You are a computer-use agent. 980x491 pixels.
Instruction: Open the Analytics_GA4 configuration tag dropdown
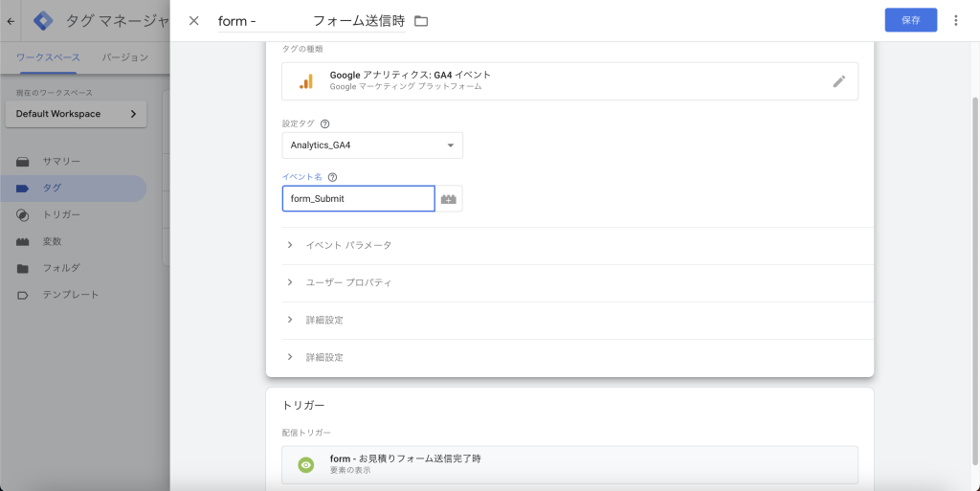pyautogui.click(x=372, y=145)
